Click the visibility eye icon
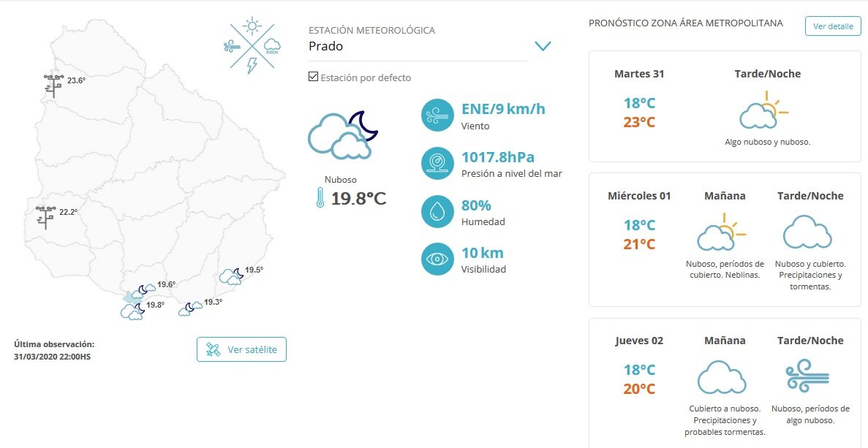The image size is (868, 448). (437, 259)
